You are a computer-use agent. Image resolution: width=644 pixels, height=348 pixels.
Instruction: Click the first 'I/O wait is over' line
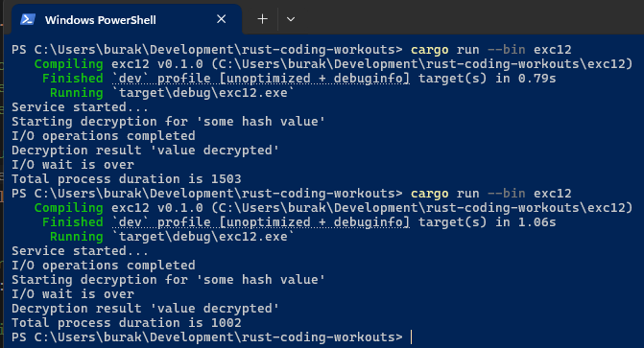73,165
